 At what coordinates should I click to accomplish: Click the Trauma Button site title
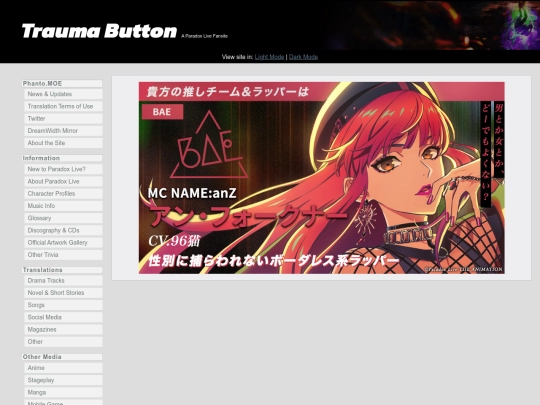point(99,31)
